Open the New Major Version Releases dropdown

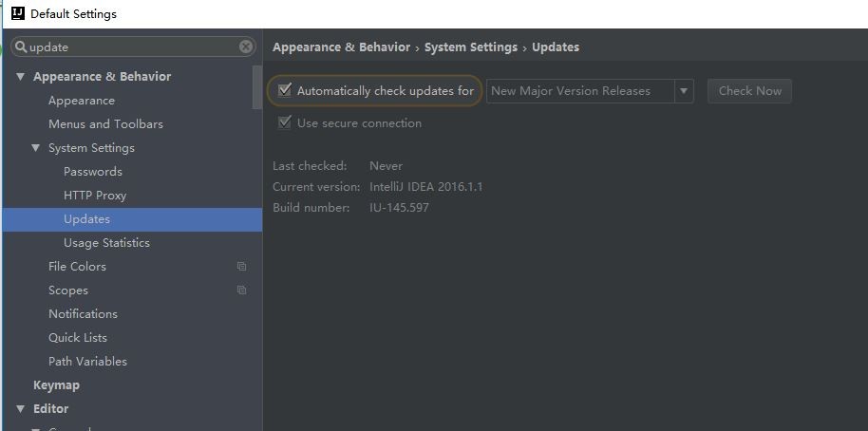click(x=590, y=91)
